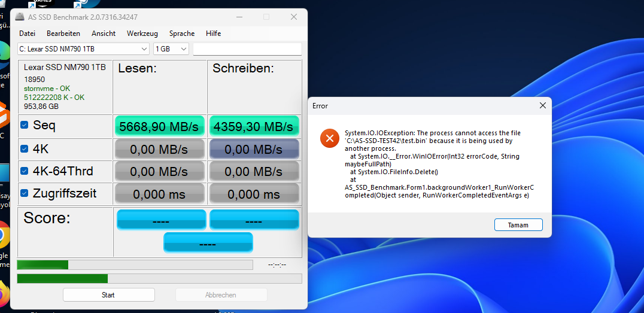Click the Seq write result 4359,30 MB/s
Screen dimensions: 644x313
click(x=254, y=126)
